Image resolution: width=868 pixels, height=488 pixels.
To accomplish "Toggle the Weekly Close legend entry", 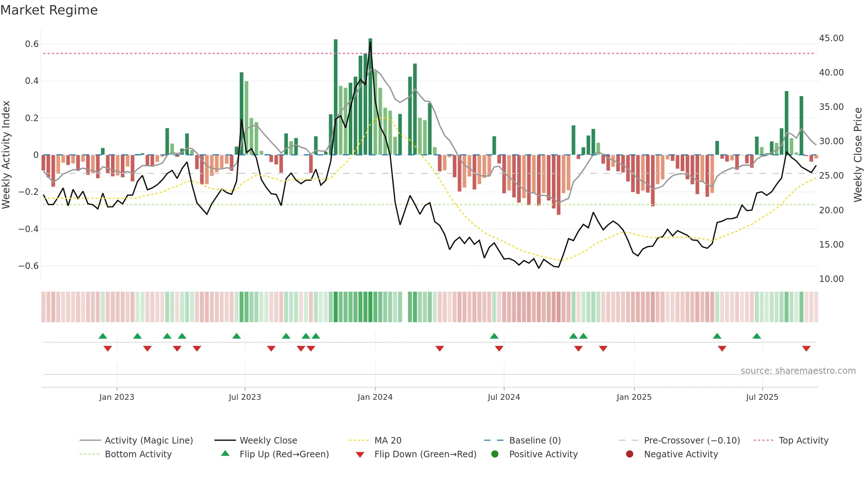I will coord(256,440).
